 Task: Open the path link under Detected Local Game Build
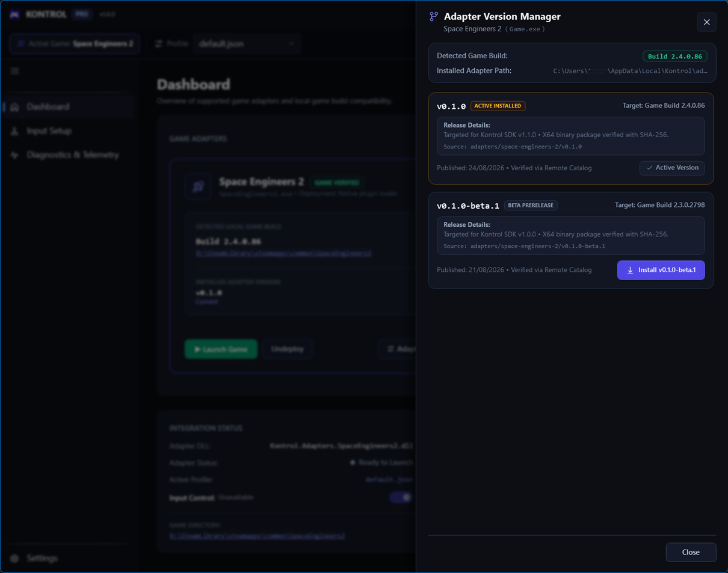[x=283, y=254]
